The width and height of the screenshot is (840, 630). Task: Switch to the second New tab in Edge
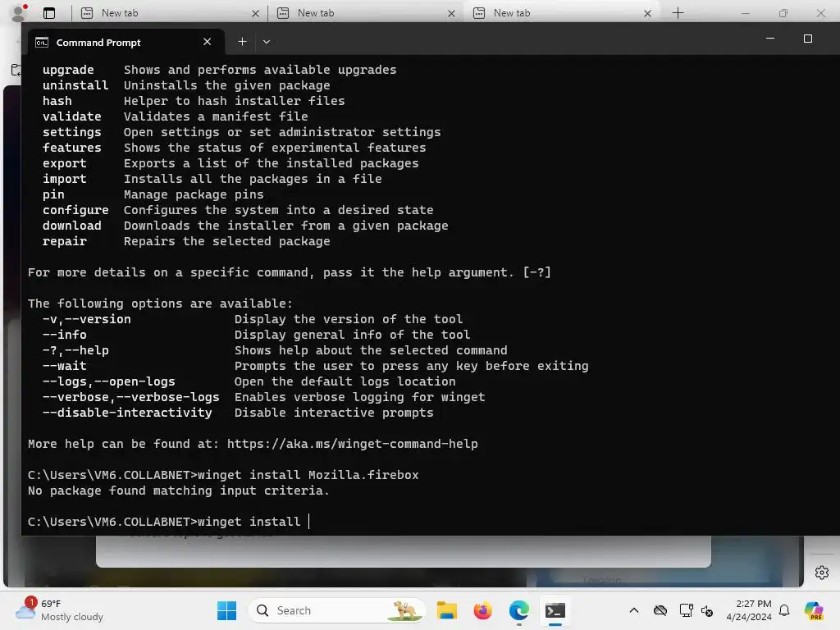[x=367, y=13]
